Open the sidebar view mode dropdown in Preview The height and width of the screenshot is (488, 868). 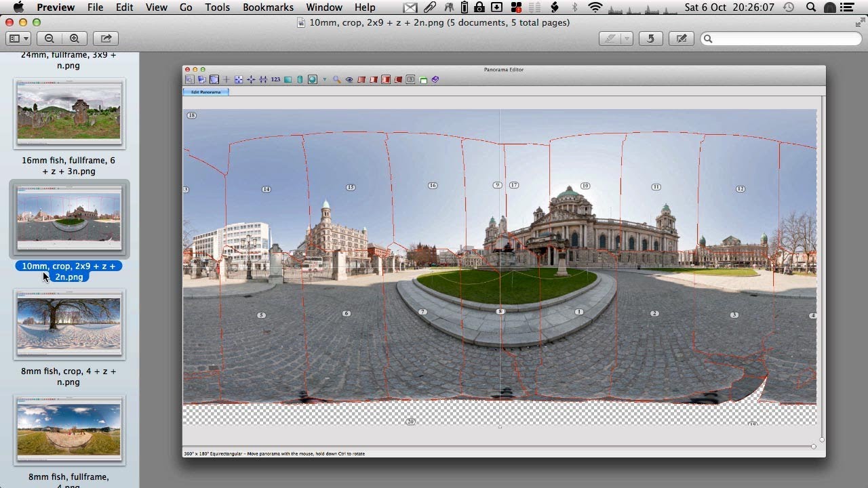pyautogui.click(x=18, y=39)
